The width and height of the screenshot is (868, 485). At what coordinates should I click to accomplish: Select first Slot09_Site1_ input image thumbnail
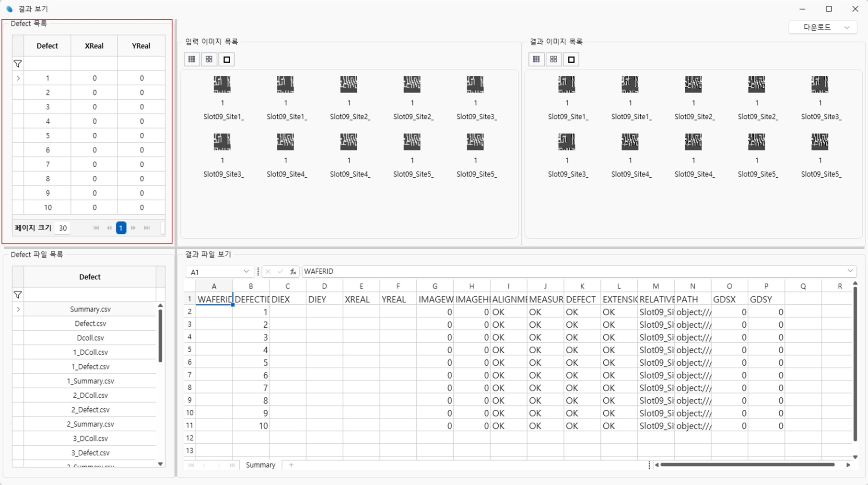(222, 85)
